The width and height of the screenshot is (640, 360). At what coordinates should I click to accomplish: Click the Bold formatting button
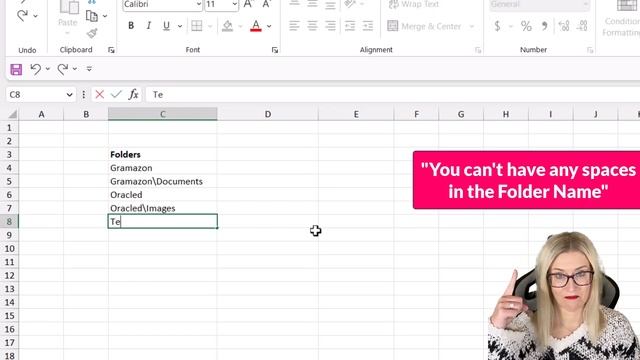tap(131, 26)
